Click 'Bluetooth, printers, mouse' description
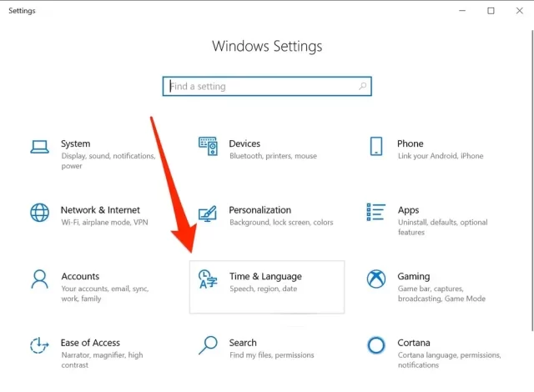 coord(273,156)
